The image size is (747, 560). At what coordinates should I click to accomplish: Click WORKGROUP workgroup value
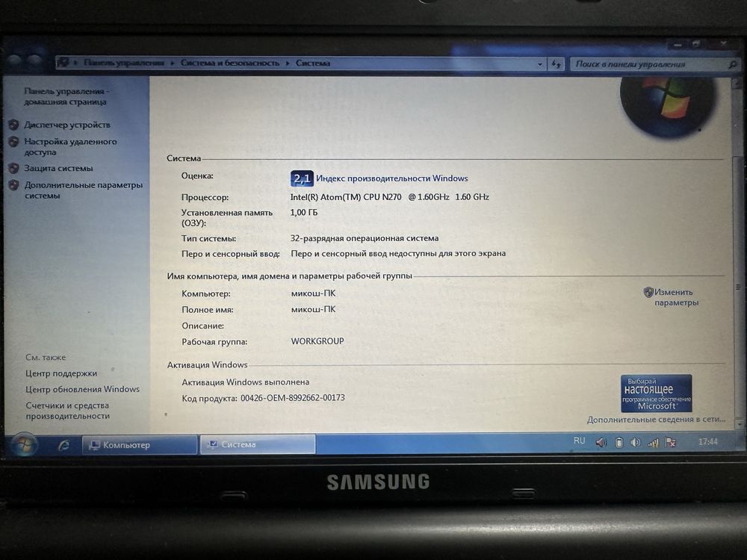(317, 341)
